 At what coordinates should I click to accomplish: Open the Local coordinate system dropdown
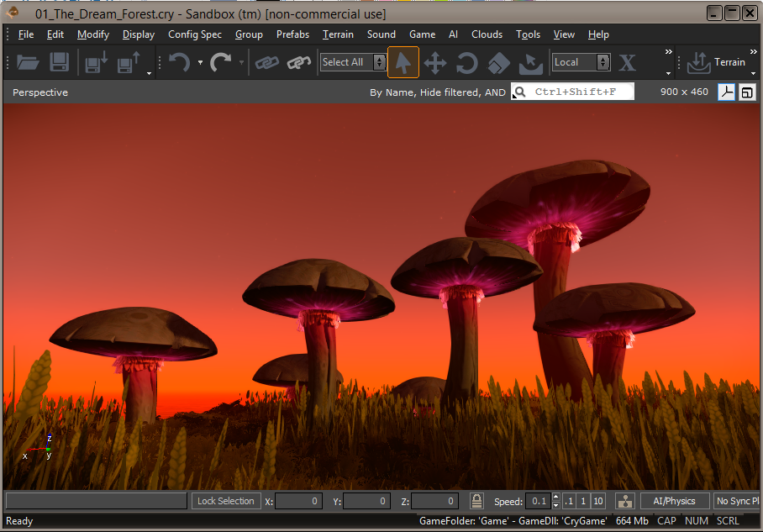pyautogui.click(x=581, y=62)
